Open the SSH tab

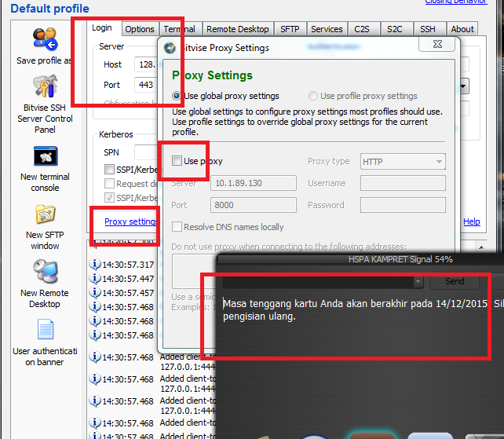(x=428, y=29)
